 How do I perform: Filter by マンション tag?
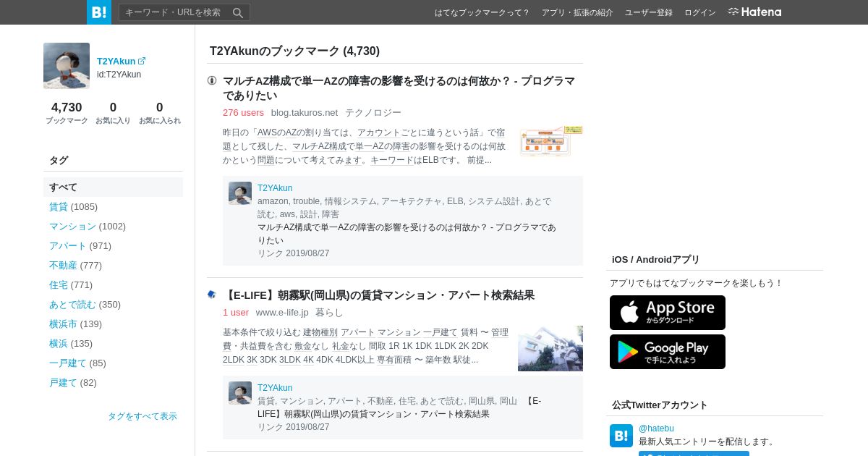click(72, 226)
